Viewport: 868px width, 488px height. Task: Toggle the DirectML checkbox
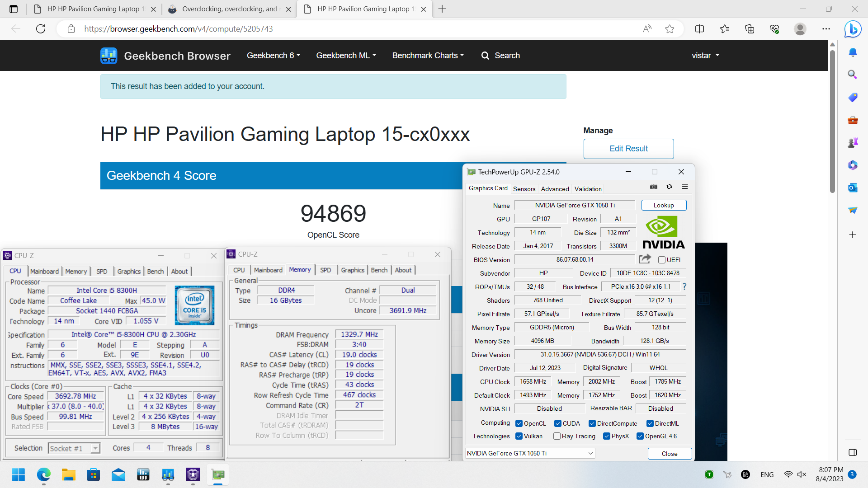[x=650, y=423]
